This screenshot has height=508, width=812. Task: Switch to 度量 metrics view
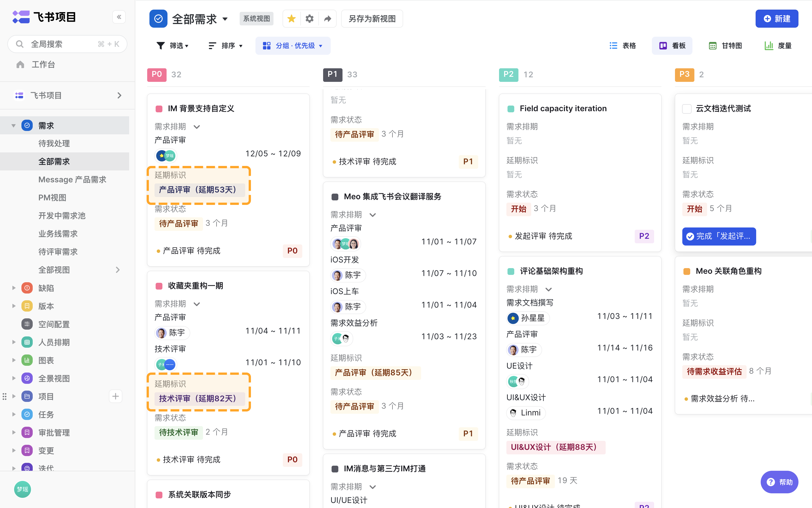778,46
